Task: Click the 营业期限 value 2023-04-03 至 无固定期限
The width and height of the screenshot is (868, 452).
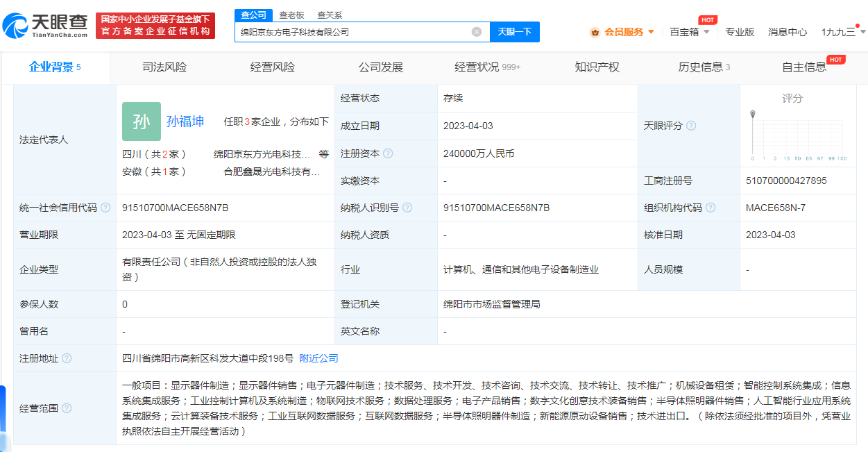Action: click(x=178, y=235)
